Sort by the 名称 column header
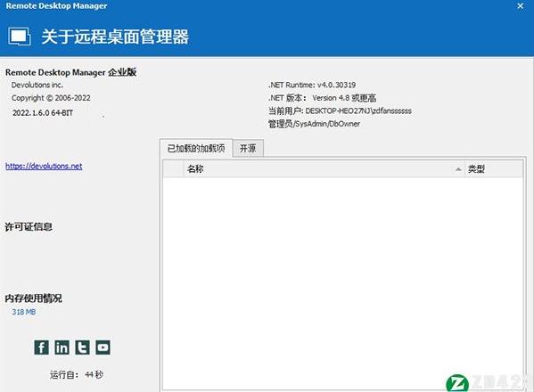Image resolution: width=534 pixels, height=392 pixels. click(324, 168)
